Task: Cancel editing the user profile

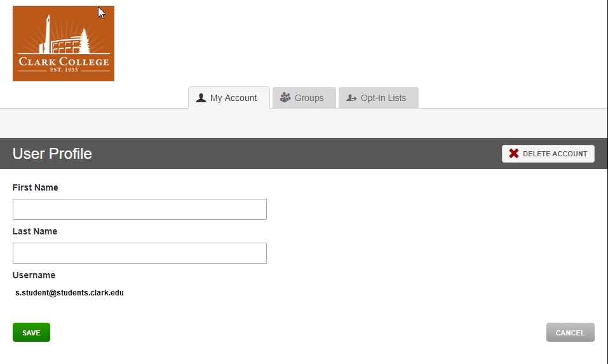Action: coord(570,332)
